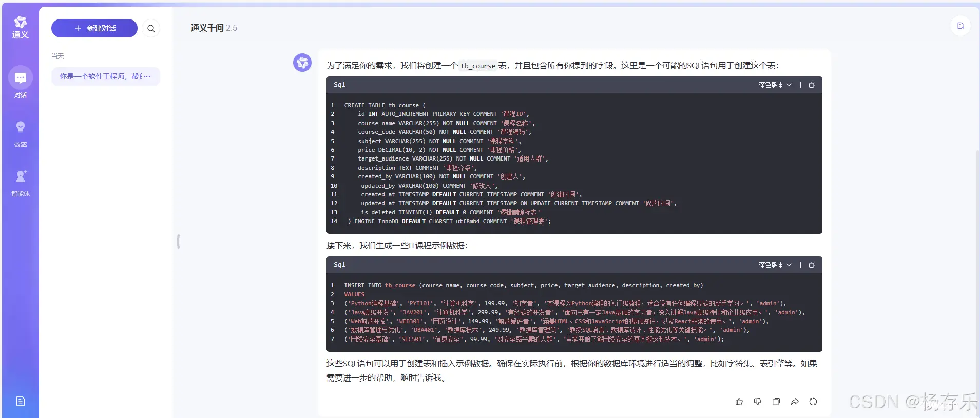Viewport: 980px width, 418px height.
Task: Click the 'WEB301' data row
Action: (556, 321)
